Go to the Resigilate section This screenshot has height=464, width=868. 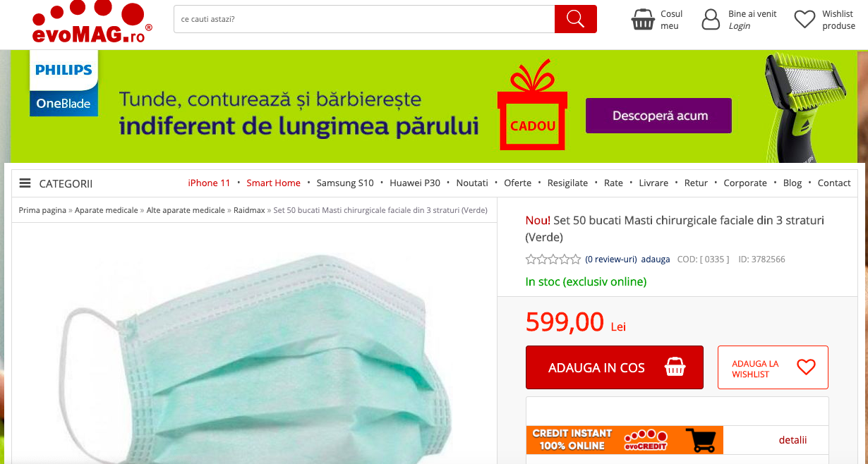[567, 183]
